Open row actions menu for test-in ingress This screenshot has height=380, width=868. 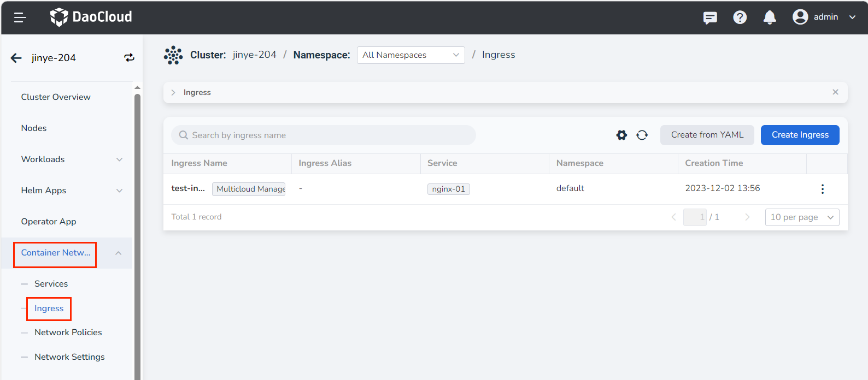tap(822, 189)
